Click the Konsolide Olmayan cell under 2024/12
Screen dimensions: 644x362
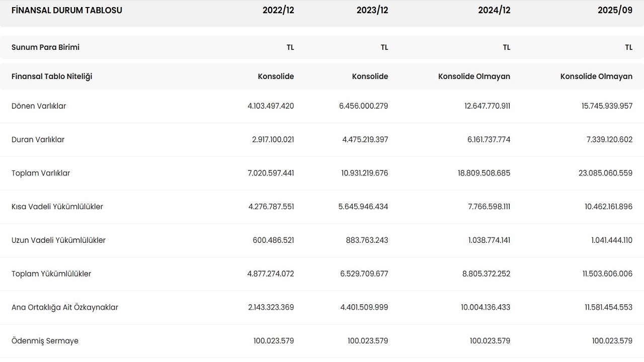[474, 76]
